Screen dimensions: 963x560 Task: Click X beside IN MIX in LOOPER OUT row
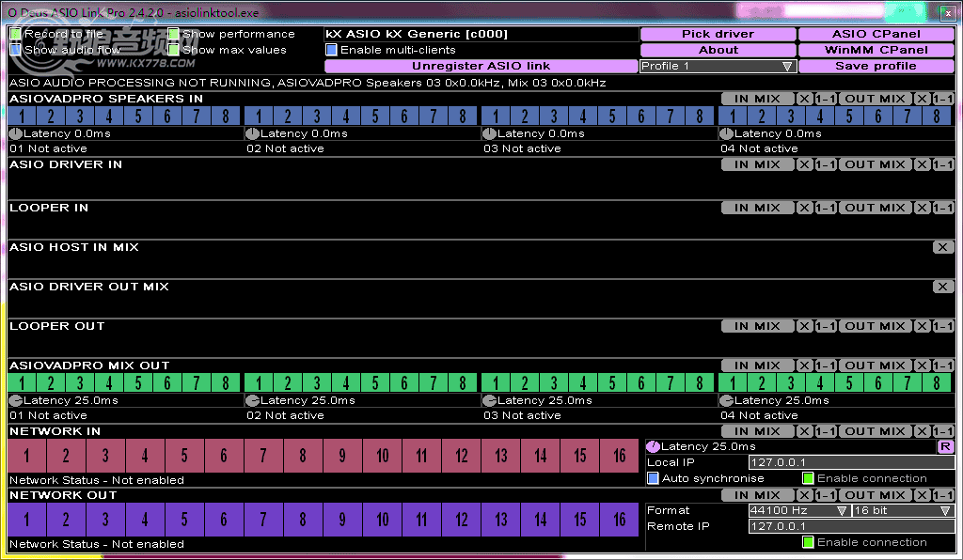[804, 326]
